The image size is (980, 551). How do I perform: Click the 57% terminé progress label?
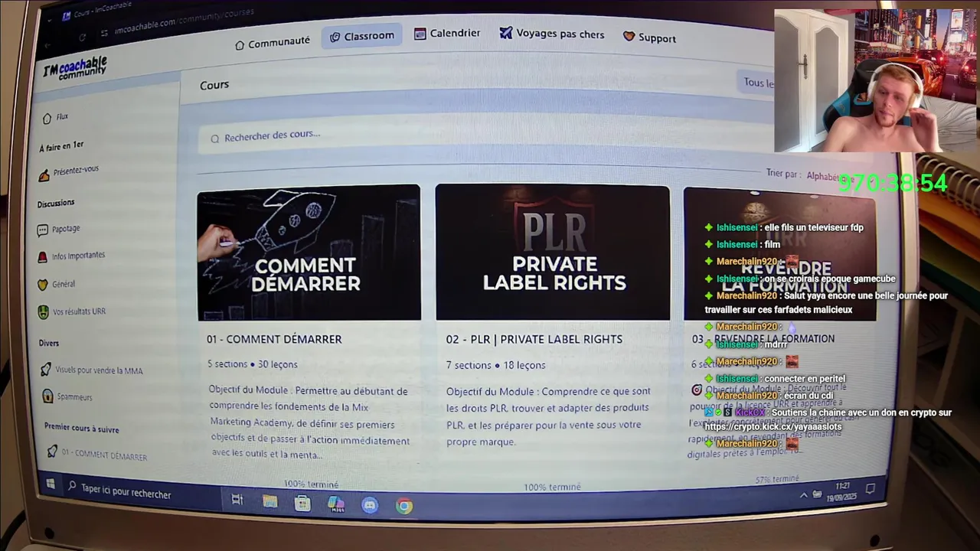(777, 479)
